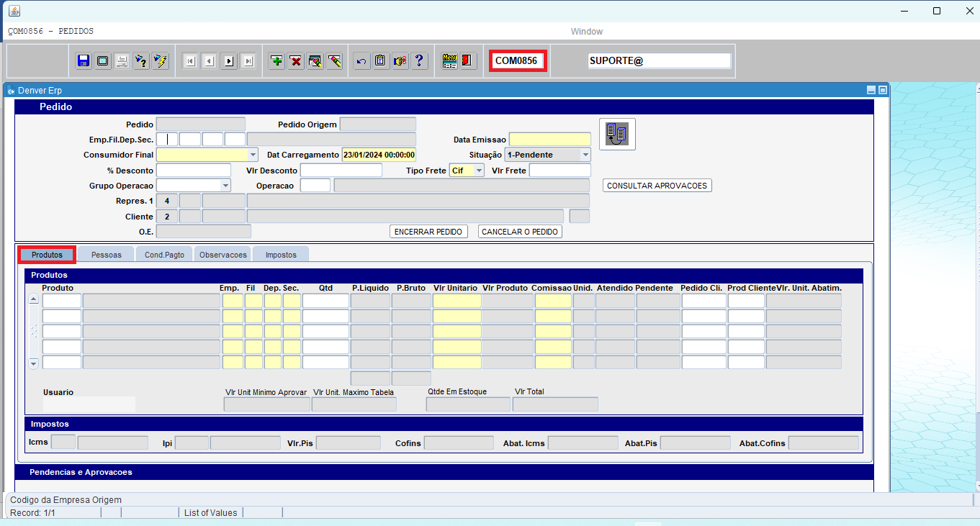Viewport: 980px width, 526px height.
Task: Open the Tipo Frete Cif dropdown
Action: pos(479,171)
